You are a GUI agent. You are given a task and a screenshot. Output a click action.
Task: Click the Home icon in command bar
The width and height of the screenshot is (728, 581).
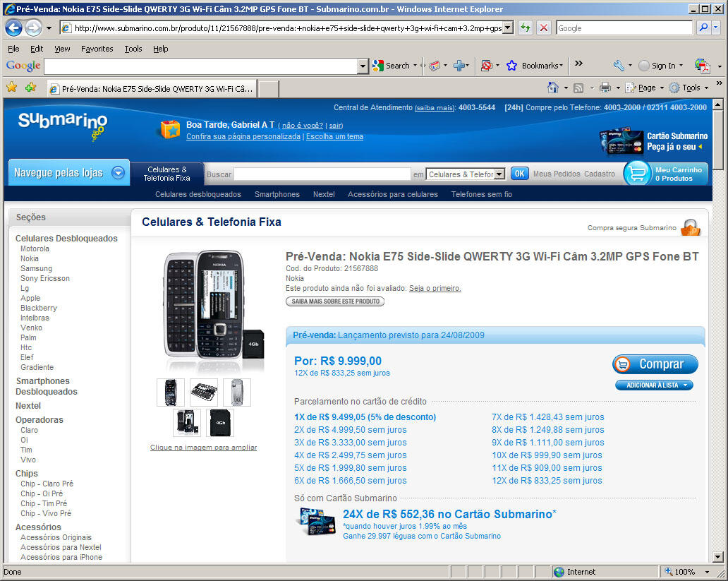pos(554,88)
